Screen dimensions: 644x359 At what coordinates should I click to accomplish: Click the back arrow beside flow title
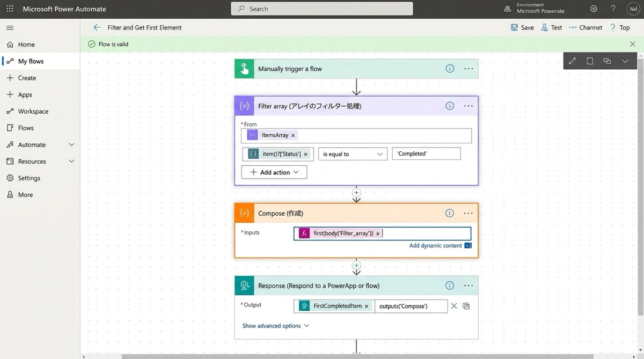coord(97,27)
